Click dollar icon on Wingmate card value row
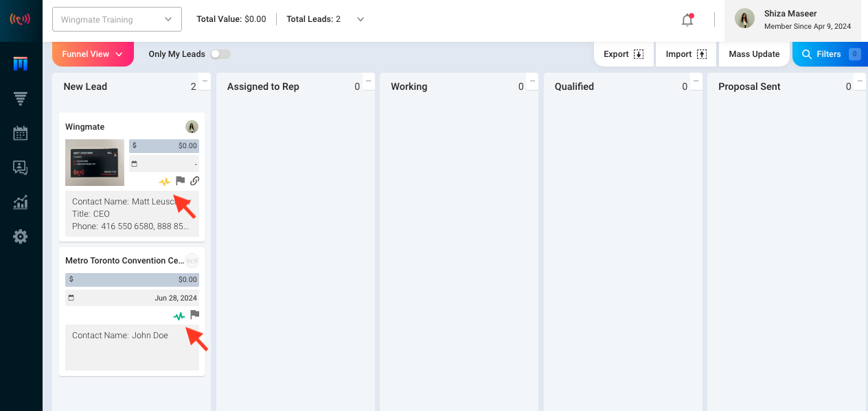 (x=135, y=145)
